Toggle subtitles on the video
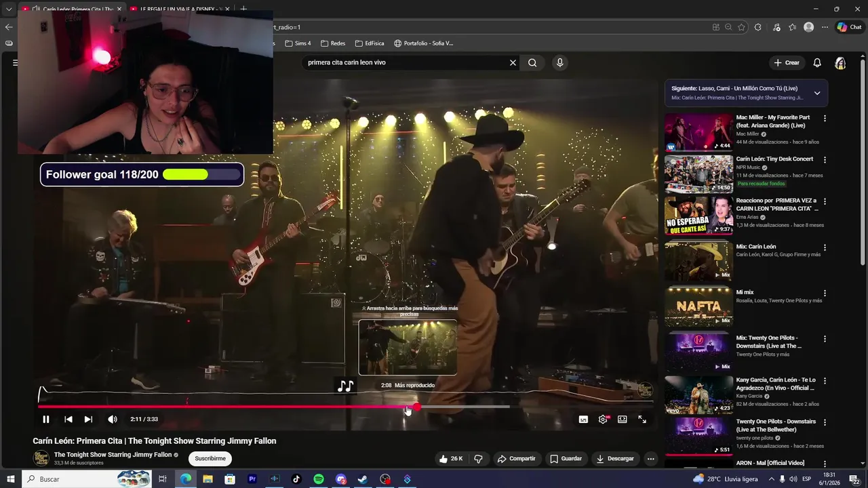The image size is (868, 488). (583, 420)
